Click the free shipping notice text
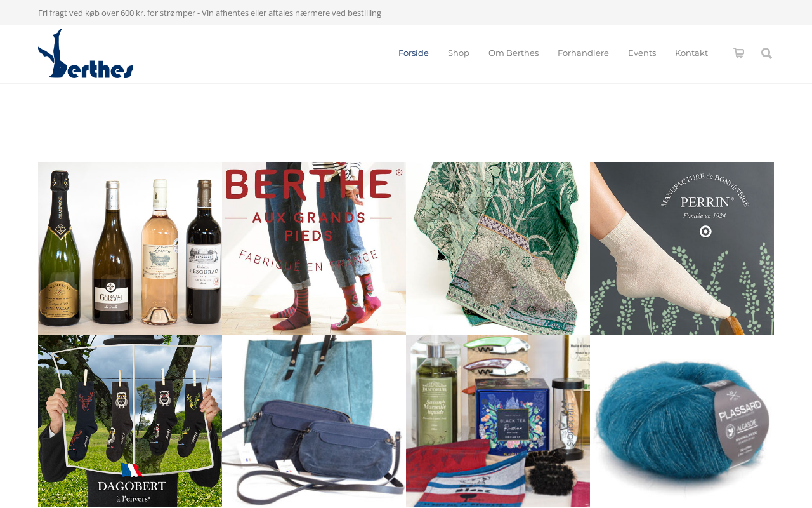This screenshot has height=508, width=812. (x=210, y=13)
